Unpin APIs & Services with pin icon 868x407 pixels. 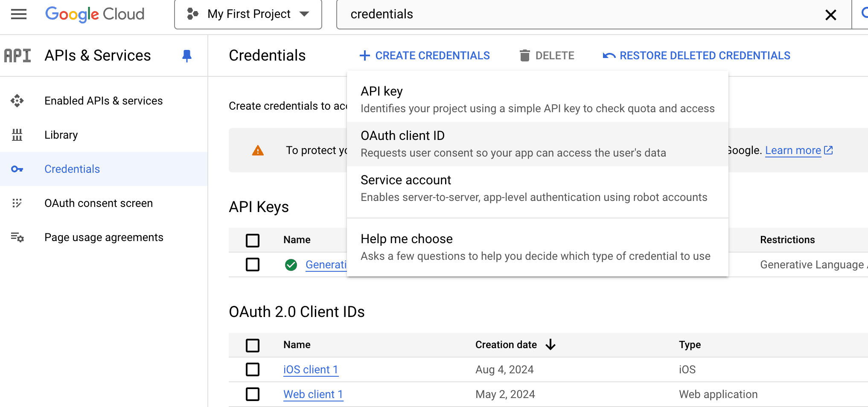(187, 56)
